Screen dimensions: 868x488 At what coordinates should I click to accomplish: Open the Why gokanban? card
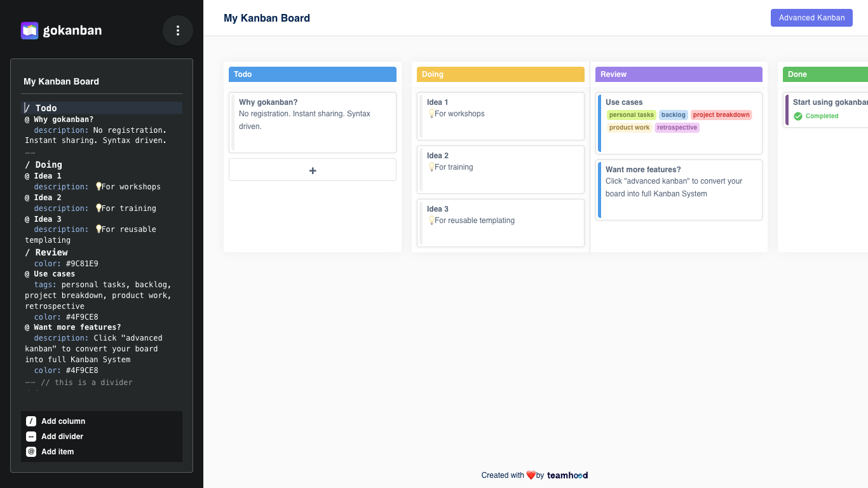[313, 123]
